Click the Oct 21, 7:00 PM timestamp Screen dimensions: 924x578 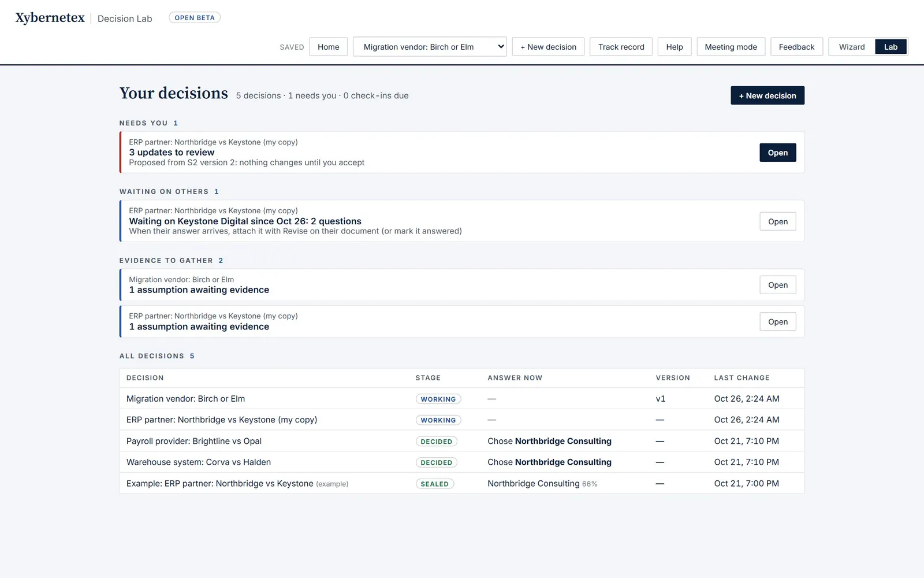[746, 484]
